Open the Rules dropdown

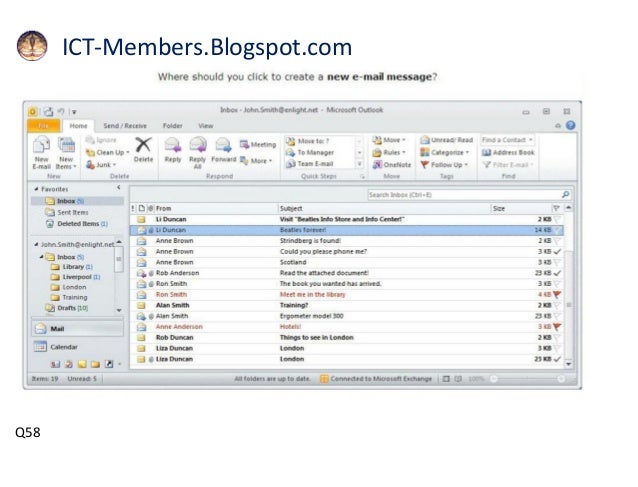pyautogui.click(x=389, y=152)
